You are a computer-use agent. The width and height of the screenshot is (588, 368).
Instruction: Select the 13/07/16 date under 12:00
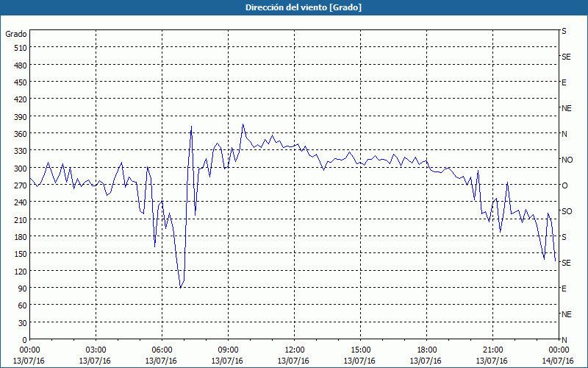293,361
